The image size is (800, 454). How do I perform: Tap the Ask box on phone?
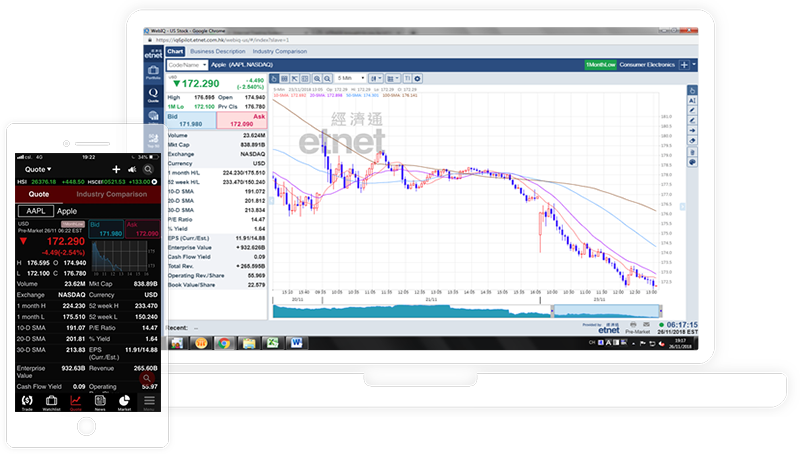[x=143, y=229]
